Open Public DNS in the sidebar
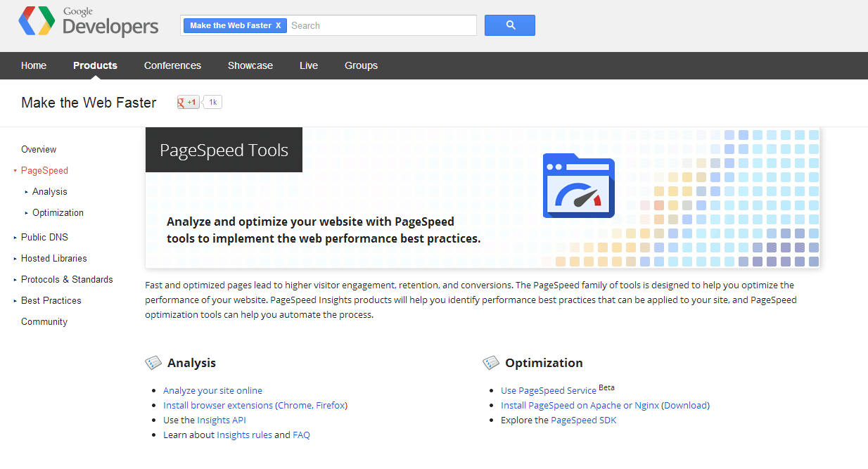The image size is (868, 469). pyautogui.click(x=44, y=237)
